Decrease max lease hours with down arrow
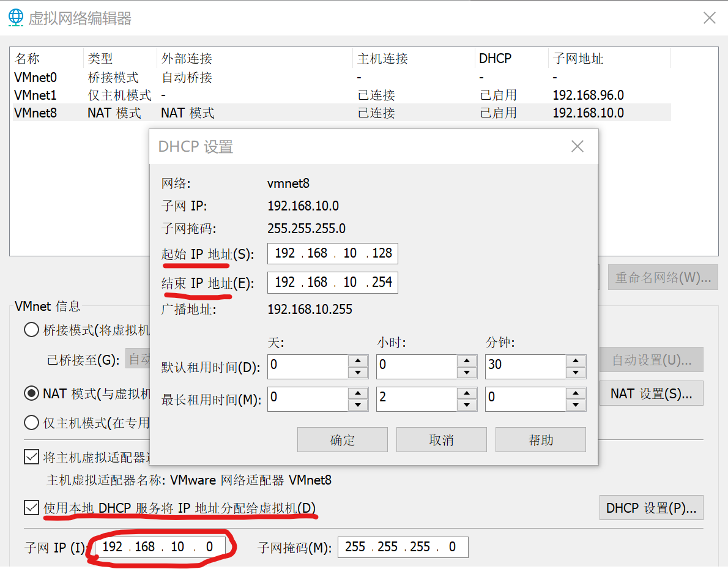 (x=467, y=405)
